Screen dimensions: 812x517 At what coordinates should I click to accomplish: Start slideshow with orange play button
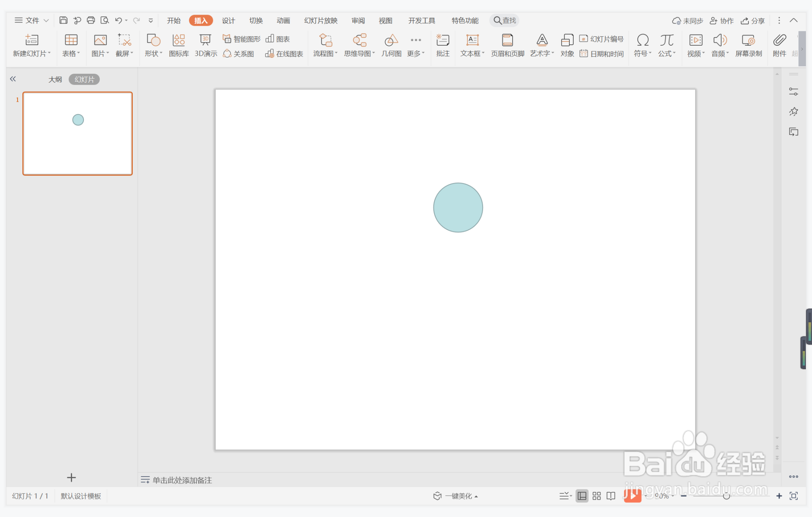633,495
